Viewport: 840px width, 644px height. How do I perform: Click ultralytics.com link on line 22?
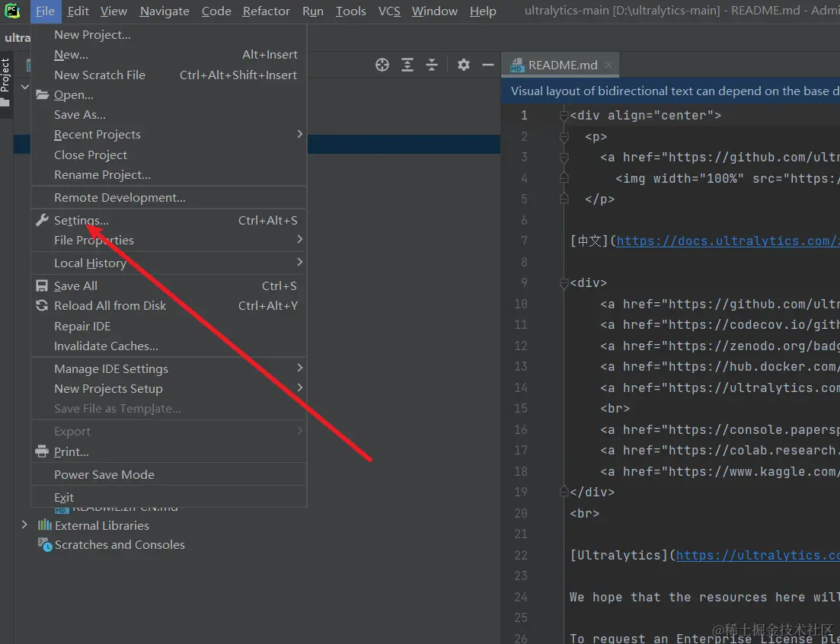(758, 555)
